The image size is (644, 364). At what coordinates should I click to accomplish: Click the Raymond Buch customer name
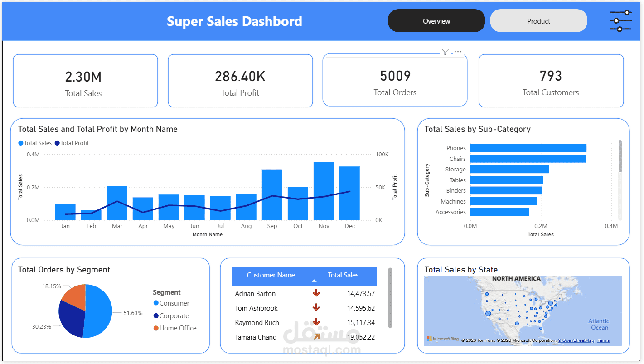[x=257, y=323]
